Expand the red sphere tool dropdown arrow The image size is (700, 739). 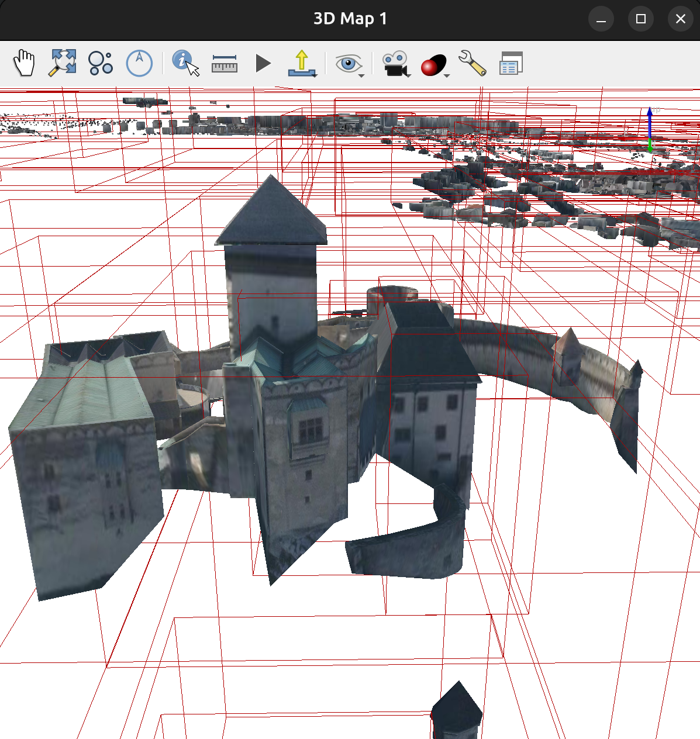tap(446, 75)
